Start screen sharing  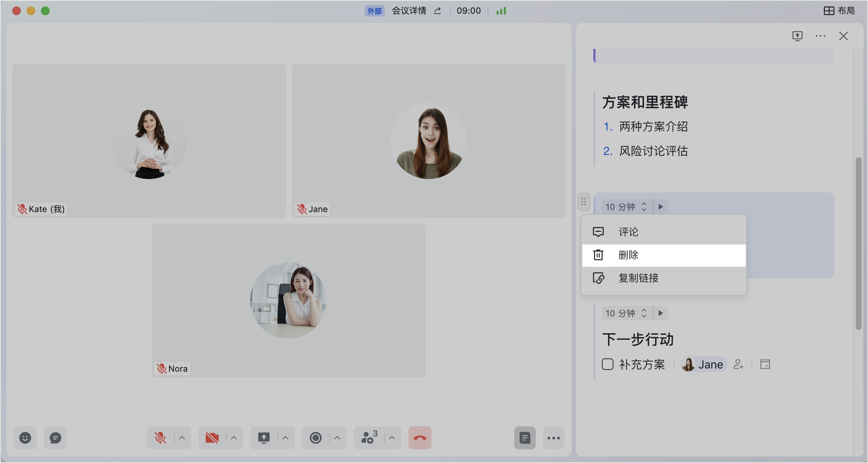click(264, 438)
